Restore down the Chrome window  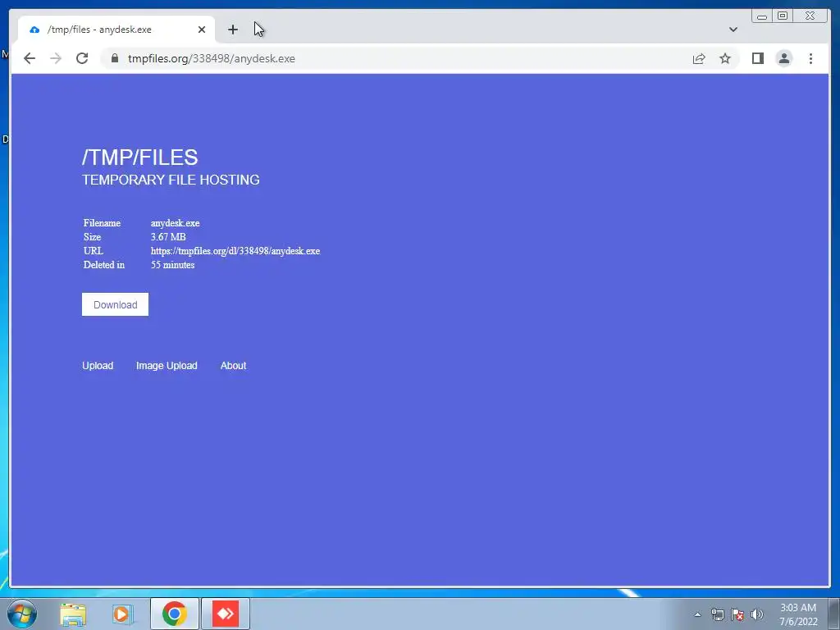pos(782,16)
